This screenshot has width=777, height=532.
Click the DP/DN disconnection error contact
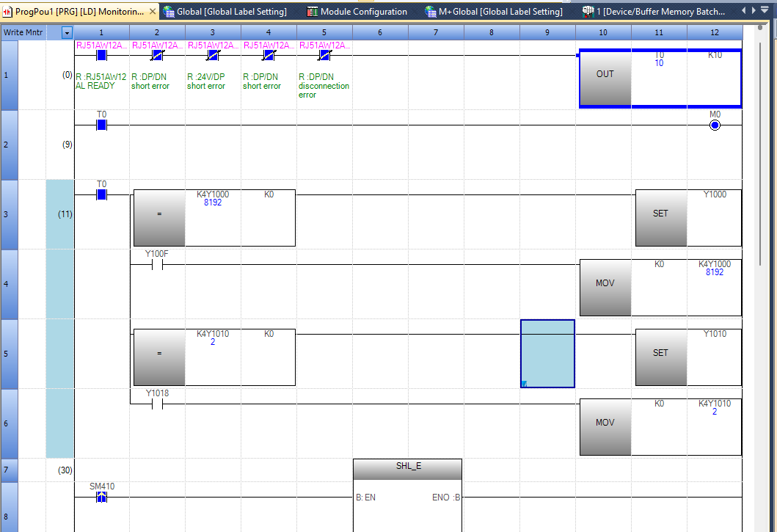[x=324, y=55]
